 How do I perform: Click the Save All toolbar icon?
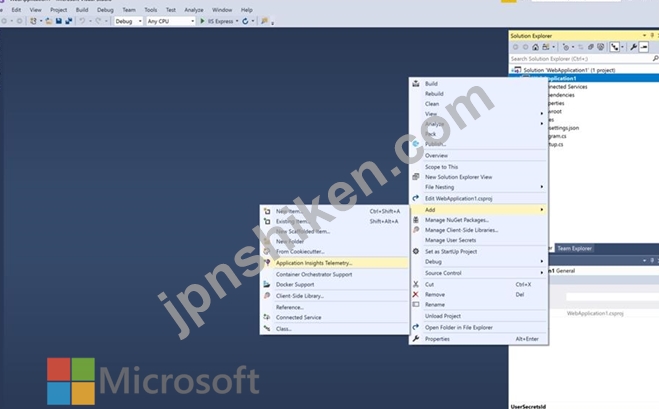(x=68, y=21)
